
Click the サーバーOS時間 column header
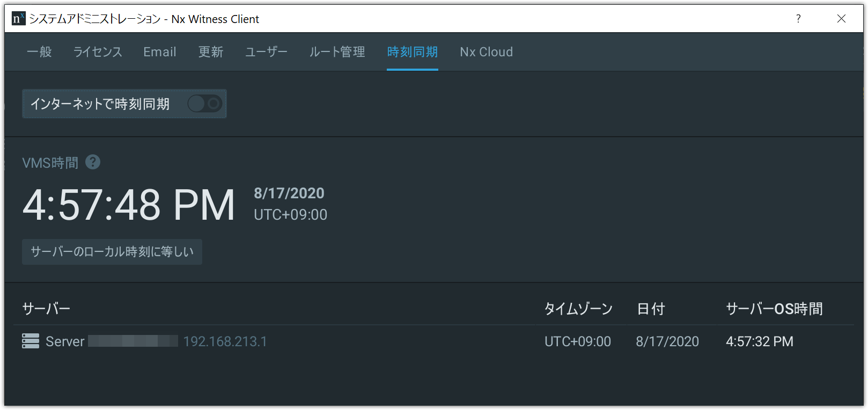pyautogui.click(x=774, y=309)
